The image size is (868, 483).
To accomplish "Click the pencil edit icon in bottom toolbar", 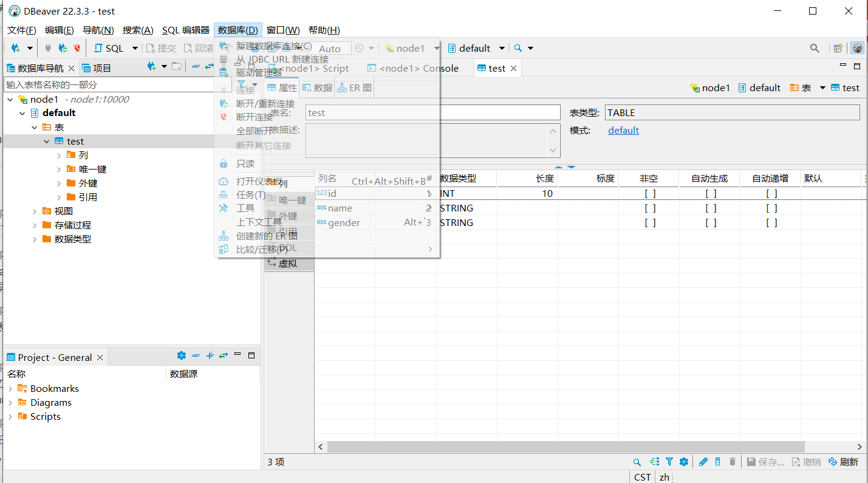I will pyautogui.click(x=703, y=462).
